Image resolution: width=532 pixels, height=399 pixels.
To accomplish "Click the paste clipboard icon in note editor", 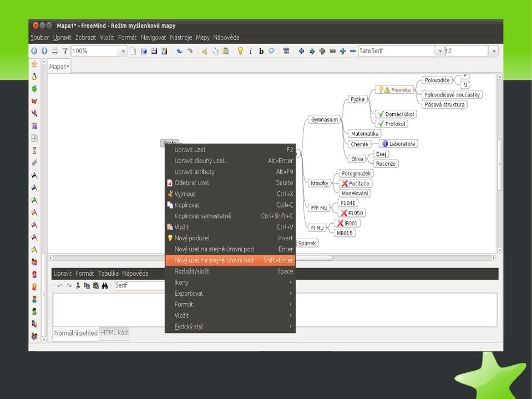I will (x=95, y=285).
